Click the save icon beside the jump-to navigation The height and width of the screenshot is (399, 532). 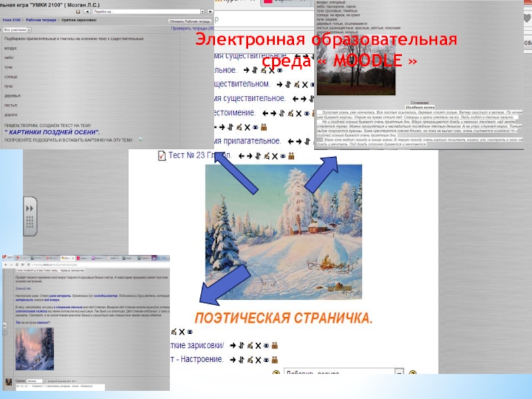(78, 11)
